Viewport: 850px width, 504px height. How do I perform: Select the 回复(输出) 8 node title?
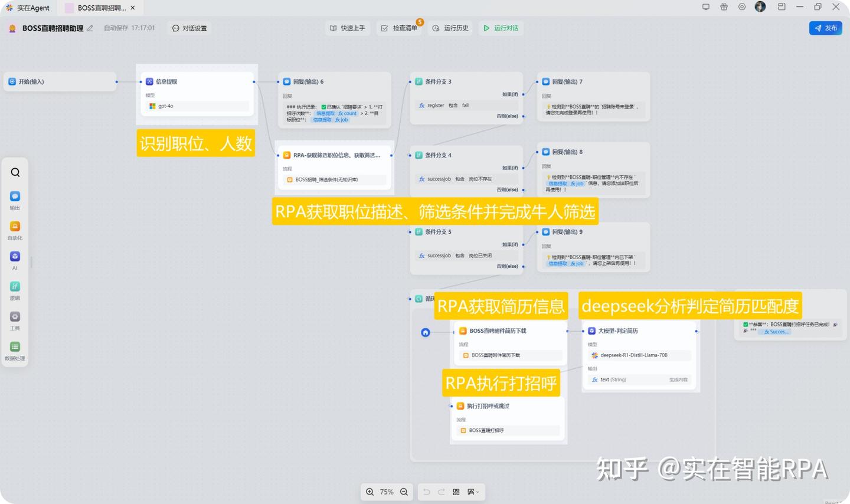coord(567,152)
